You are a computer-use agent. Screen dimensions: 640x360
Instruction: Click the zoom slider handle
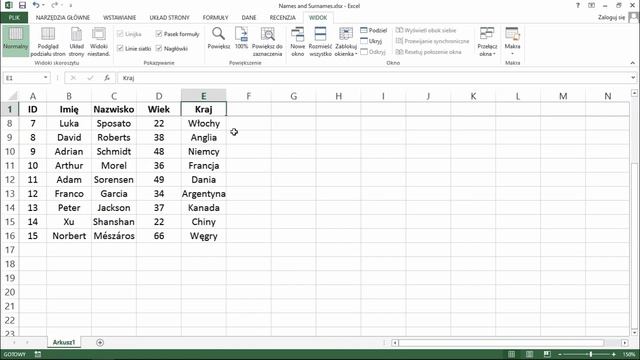(590, 354)
